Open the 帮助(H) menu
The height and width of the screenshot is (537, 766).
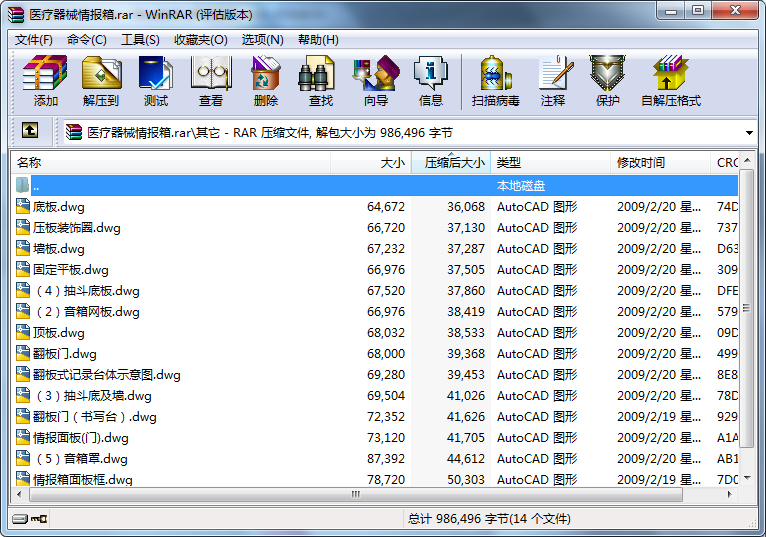tap(318, 40)
